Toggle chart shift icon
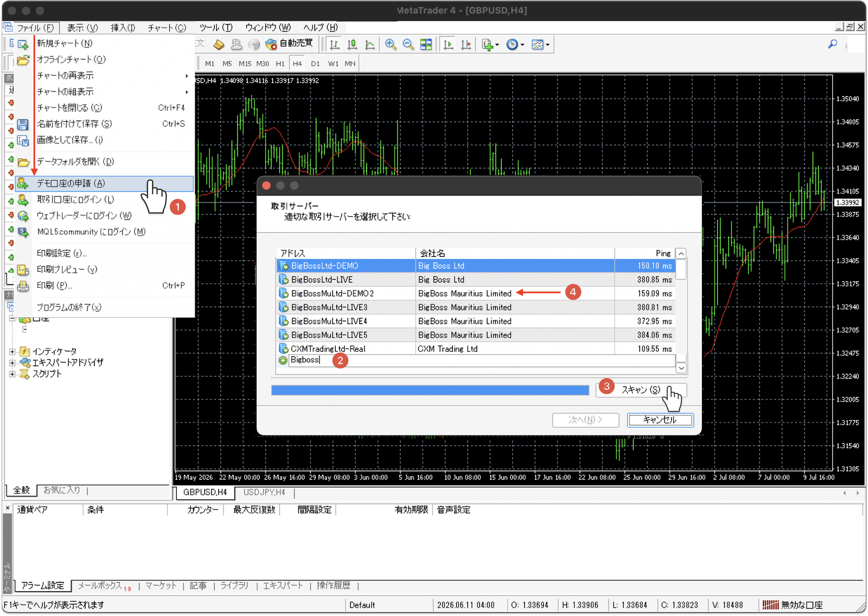868x616 pixels. tap(466, 44)
